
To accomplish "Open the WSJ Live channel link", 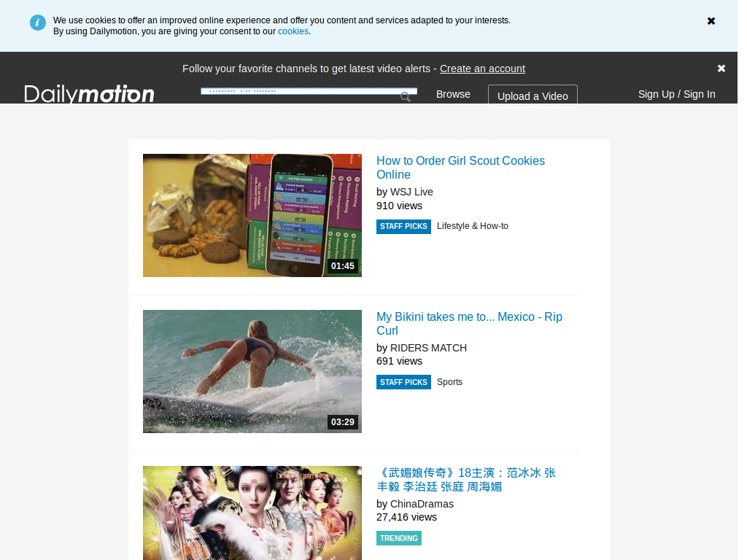I will 411,191.
